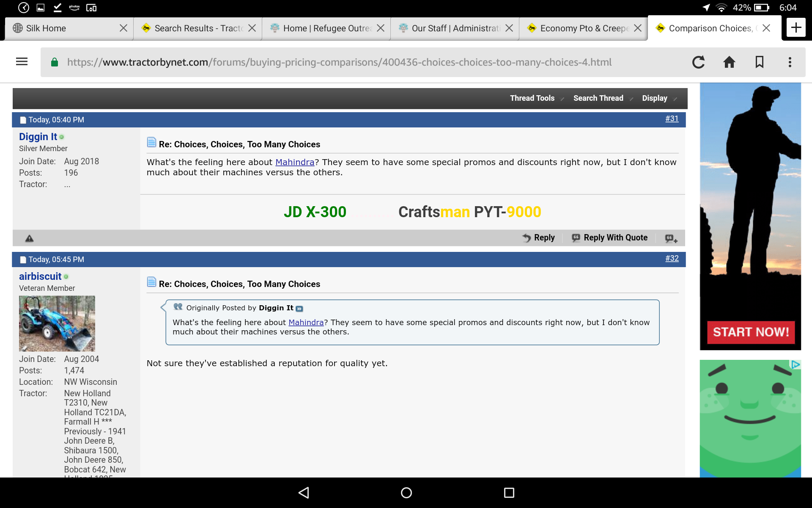Click green smiley face advertisement
The width and height of the screenshot is (812, 508).
(x=750, y=419)
